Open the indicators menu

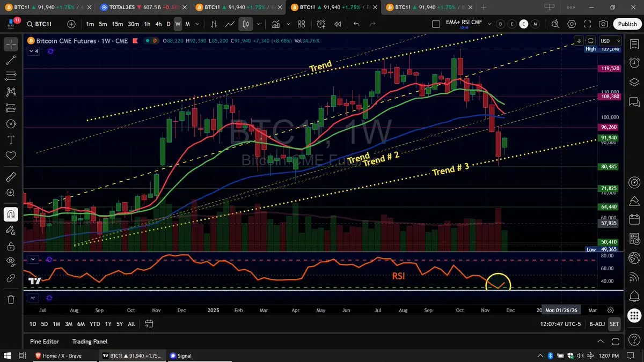[276, 24]
